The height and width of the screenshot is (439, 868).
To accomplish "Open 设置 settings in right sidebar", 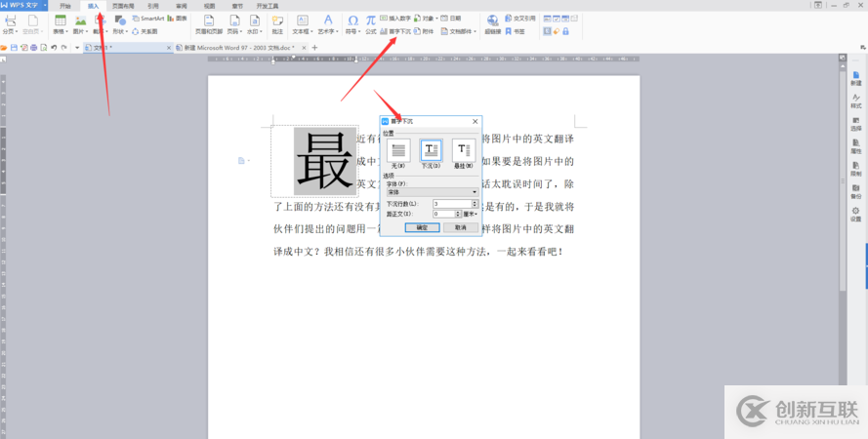I will coord(856,214).
